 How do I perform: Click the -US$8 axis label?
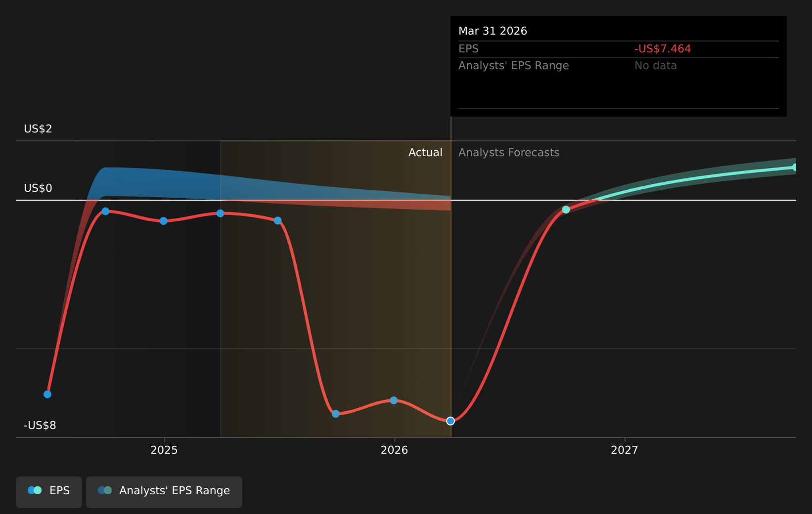[40, 426]
